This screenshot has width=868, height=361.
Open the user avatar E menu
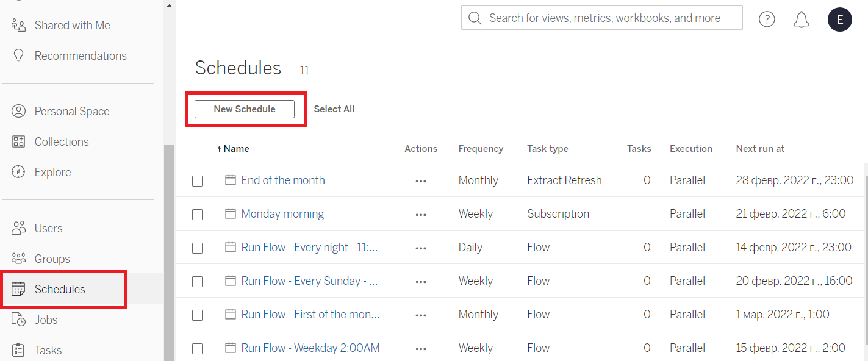840,20
